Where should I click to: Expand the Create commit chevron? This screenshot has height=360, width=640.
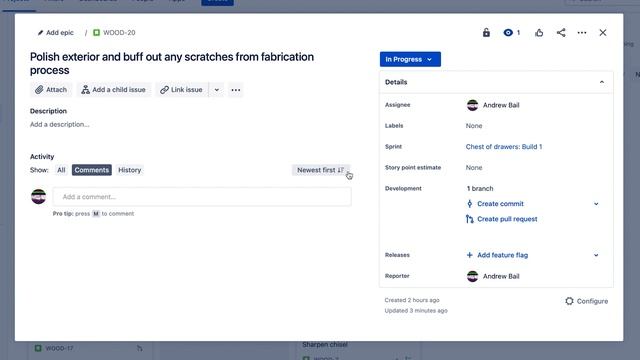coord(596,204)
